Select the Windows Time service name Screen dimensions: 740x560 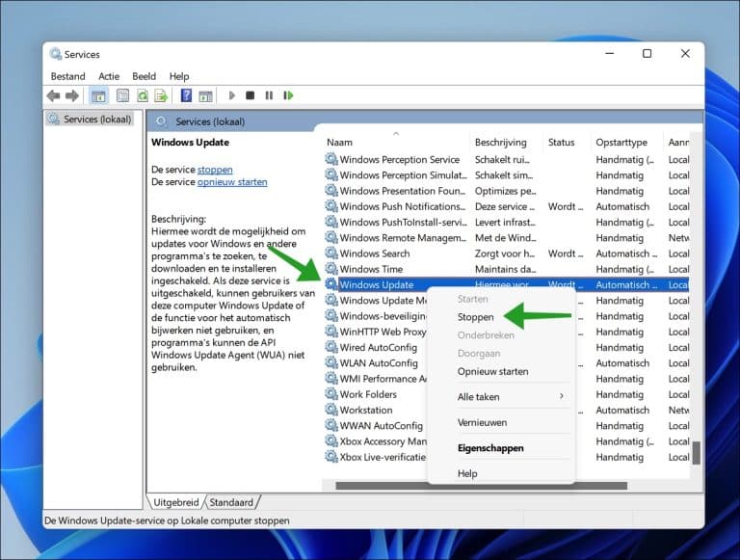[371, 269]
